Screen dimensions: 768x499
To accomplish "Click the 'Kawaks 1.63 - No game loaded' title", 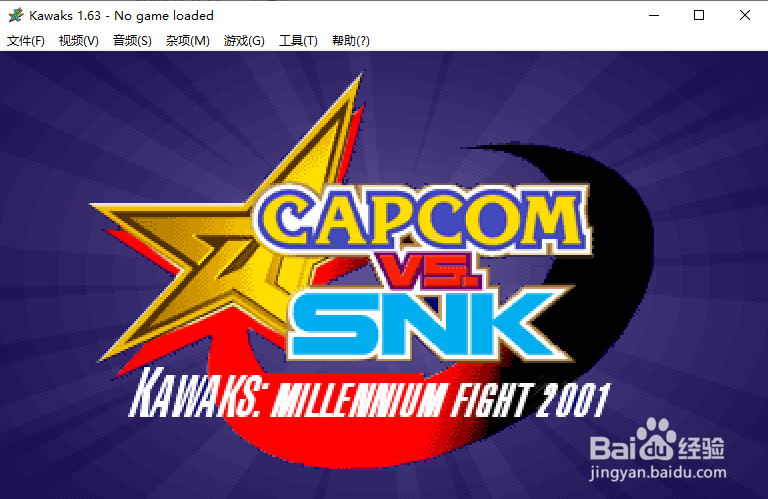I will tap(121, 16).
